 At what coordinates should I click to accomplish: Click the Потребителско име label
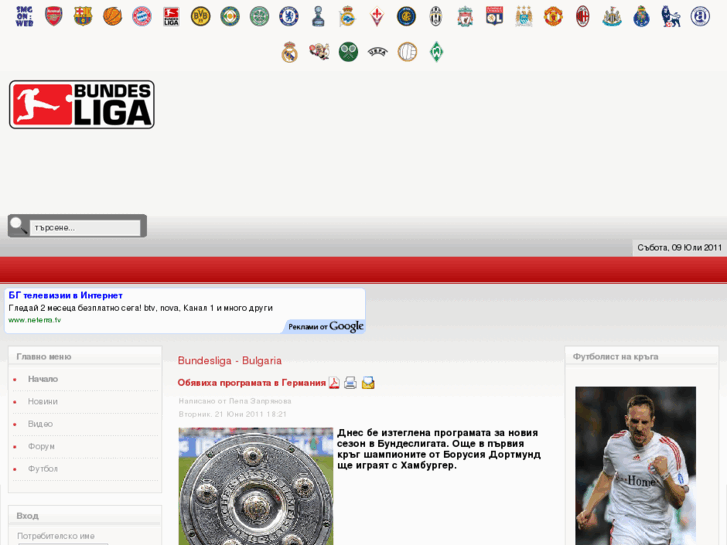coord(56,536)
